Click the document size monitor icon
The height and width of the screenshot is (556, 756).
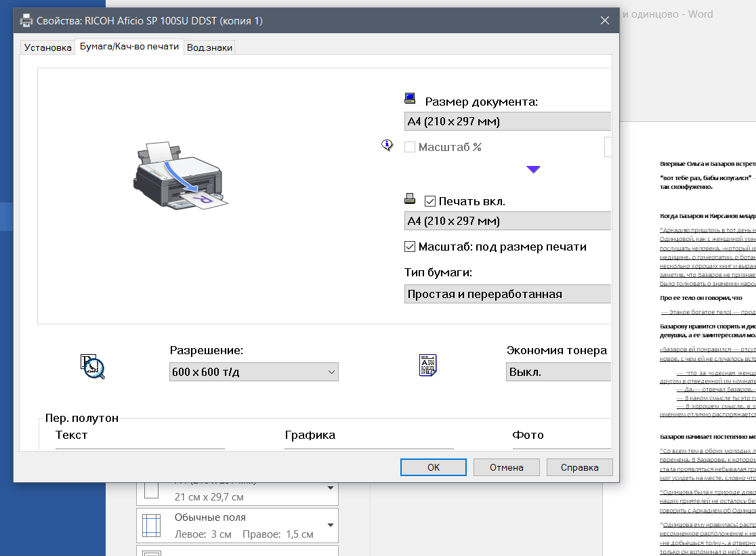pos(410,99)
